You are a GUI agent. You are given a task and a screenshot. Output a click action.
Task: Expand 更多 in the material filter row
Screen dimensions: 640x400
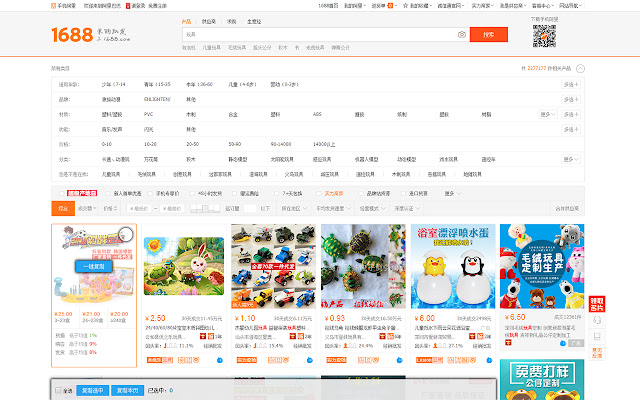coord(548,115)
